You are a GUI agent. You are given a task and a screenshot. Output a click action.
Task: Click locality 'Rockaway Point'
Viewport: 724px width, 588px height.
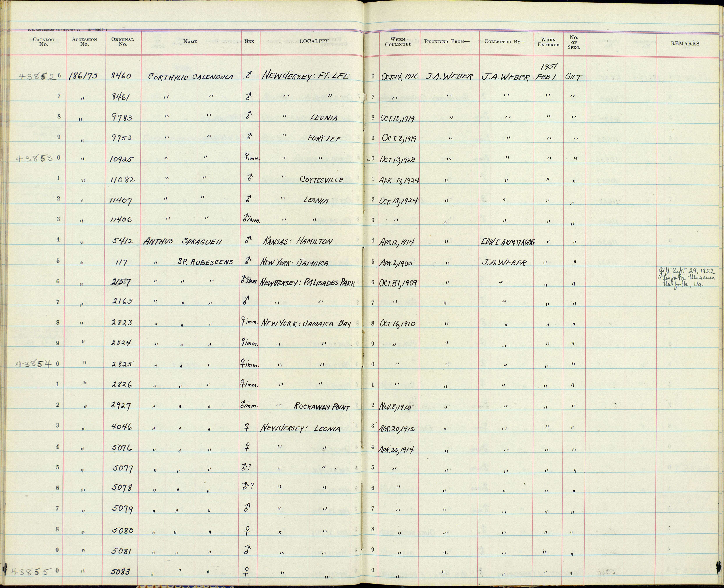tap(322, 407)
